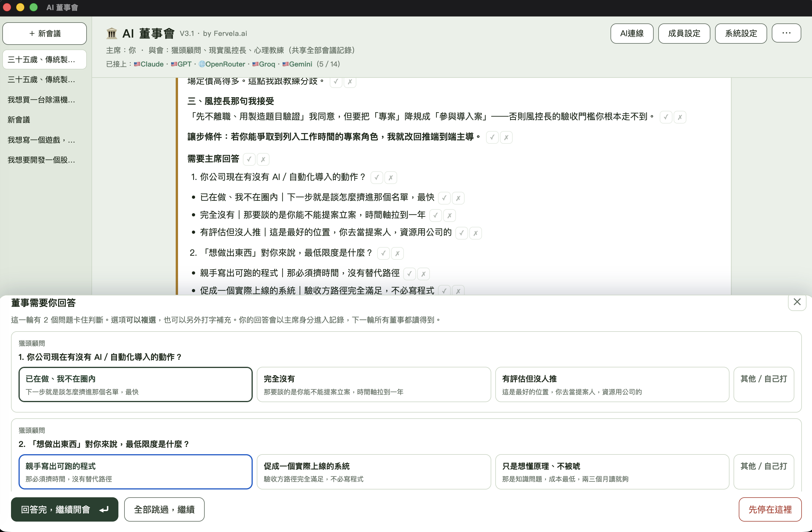
Task: Click the Claude connection label
Action: (x=149, y=64)
